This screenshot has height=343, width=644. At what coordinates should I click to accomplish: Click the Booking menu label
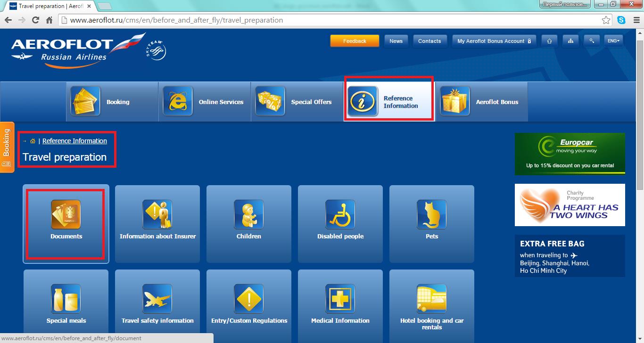(118, 102)
